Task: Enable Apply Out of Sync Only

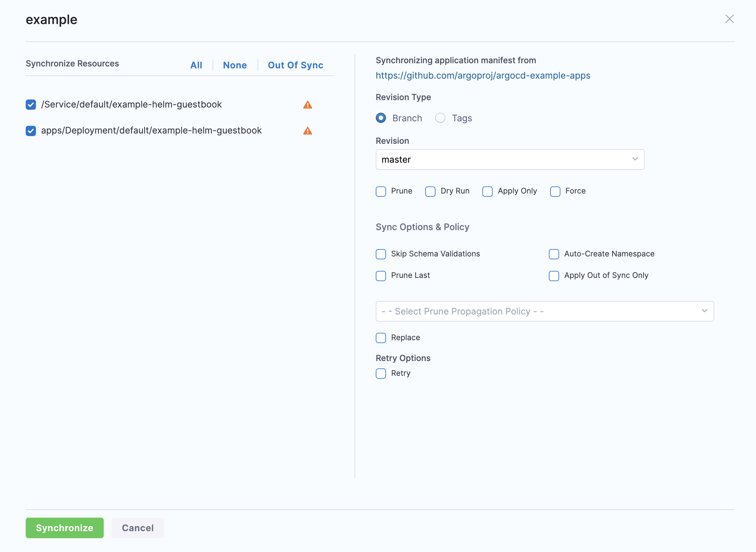Action: (x=554, y=276)
